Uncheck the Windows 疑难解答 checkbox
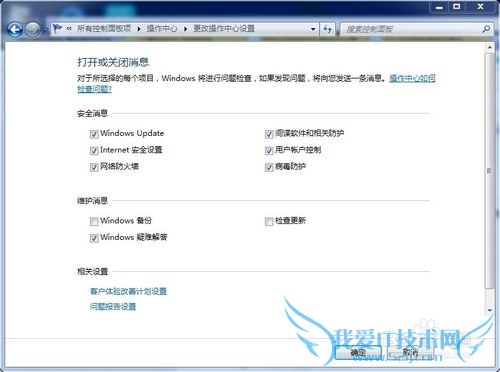Image resolution: width=500 pixels, height=372 pixels. pos(94,238)
